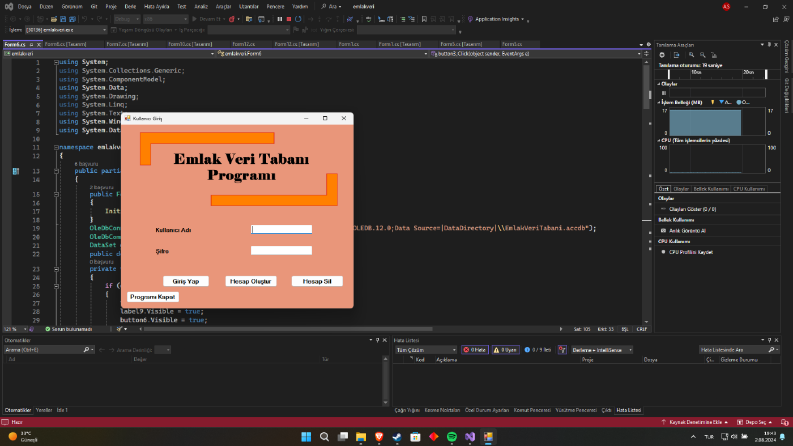793x446 pixels.
Task: Click the Hesap Sil button
Action: pyautogui.click(x=317, y=281)
